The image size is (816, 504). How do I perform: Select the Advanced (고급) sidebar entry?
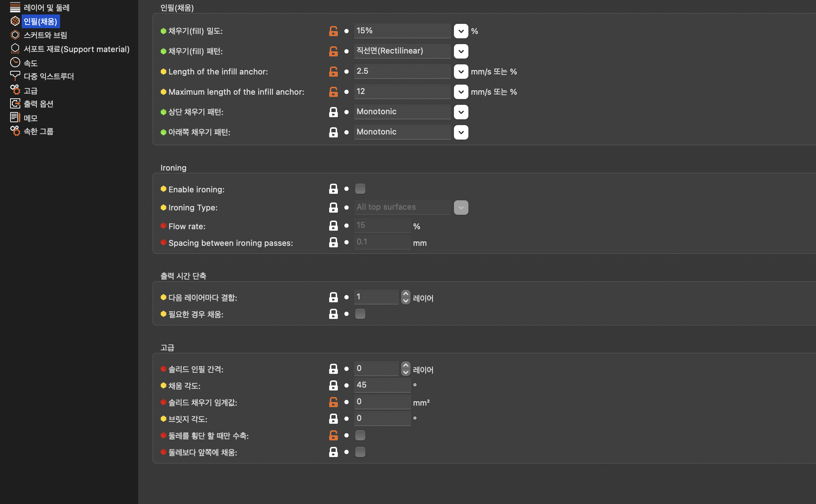coord(30,90)
